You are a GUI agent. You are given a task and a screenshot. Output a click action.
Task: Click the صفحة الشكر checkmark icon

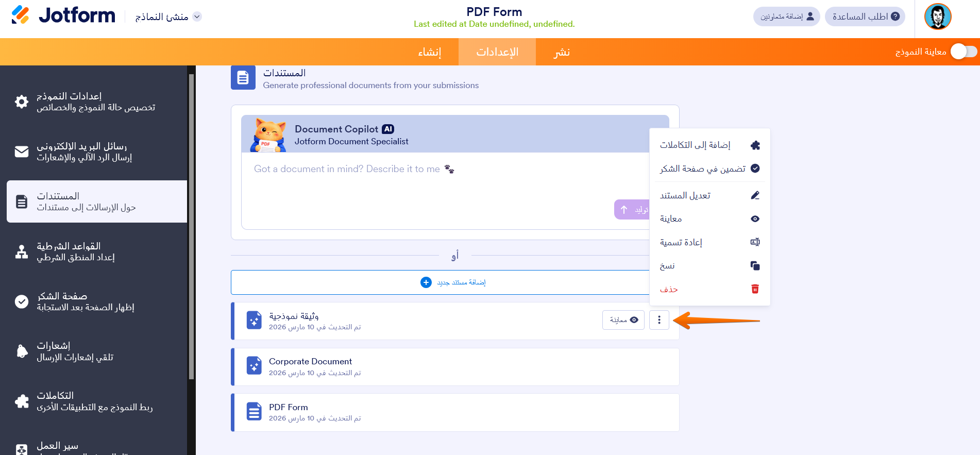click(21, 301)
